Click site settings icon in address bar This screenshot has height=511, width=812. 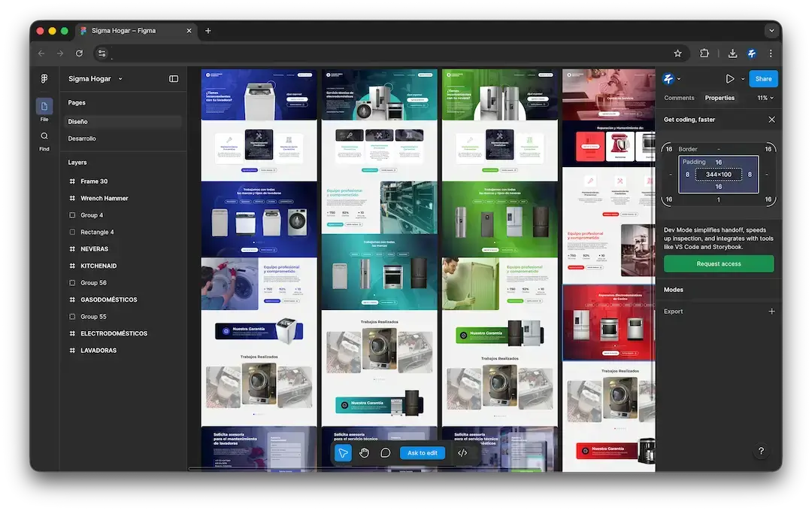[102, 53]
